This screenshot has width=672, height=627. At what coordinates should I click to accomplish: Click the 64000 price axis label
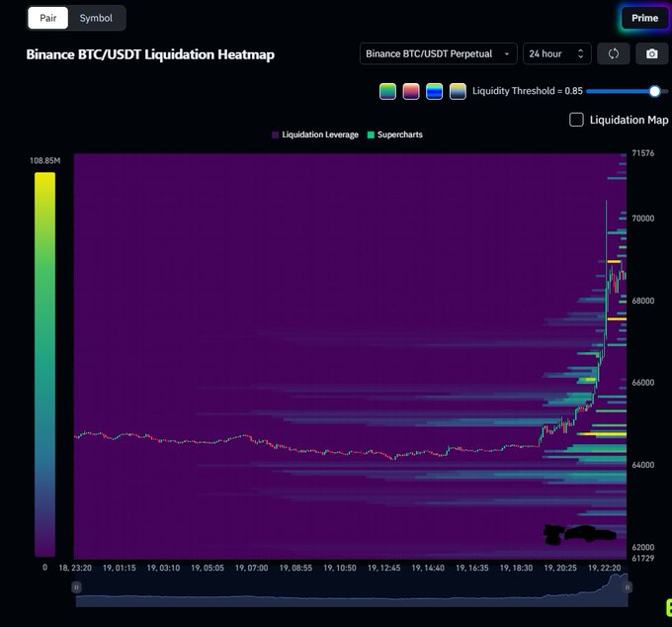tap(643, 465)
